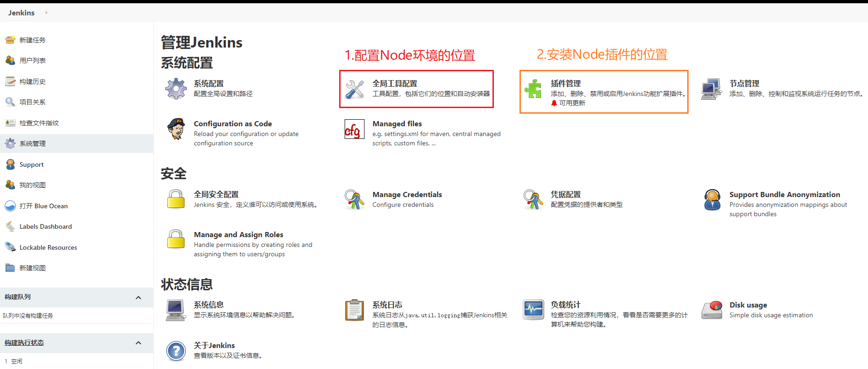Open the Jenkins breadcrumb home link
Screen dimensions: 868x369
click(x=21, y=13)
